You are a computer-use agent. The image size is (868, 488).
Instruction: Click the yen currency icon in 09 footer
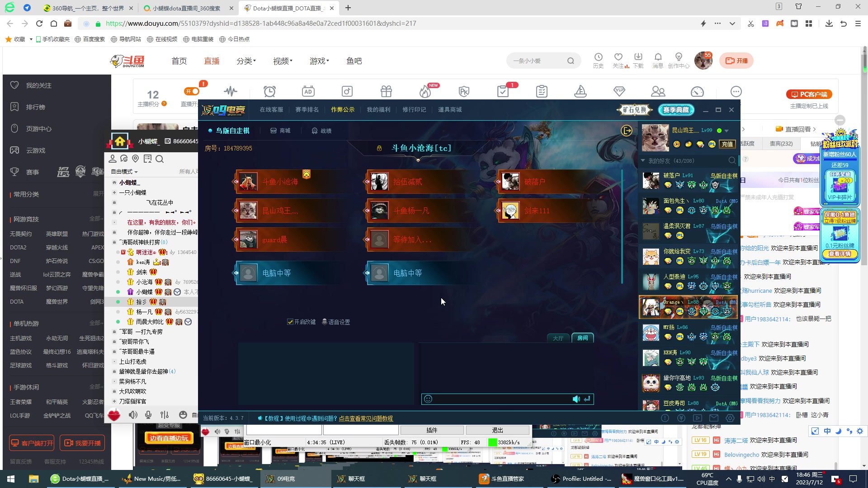pyautogui.click(x=681, y=418)
